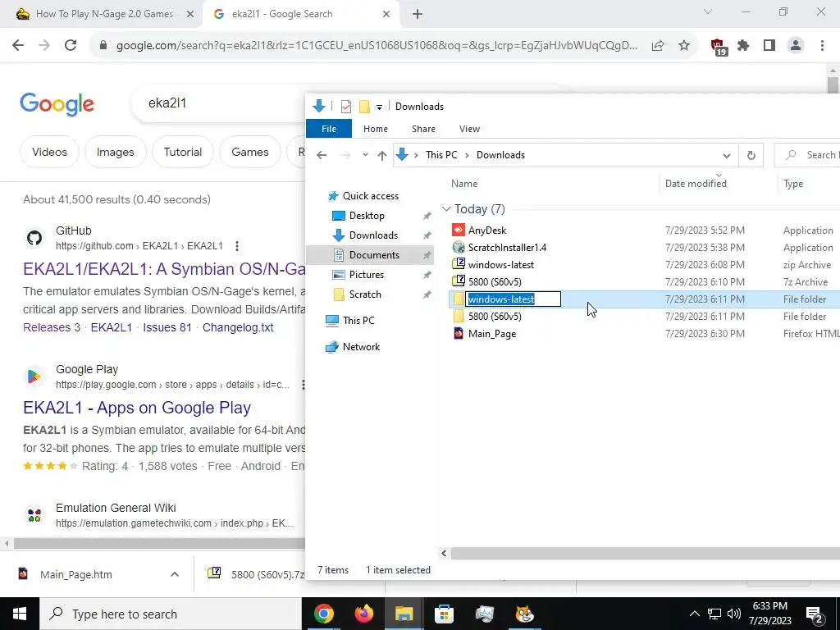Go up one folder level in Explorer
The image size is (840, 630).
tap(381, 155)
